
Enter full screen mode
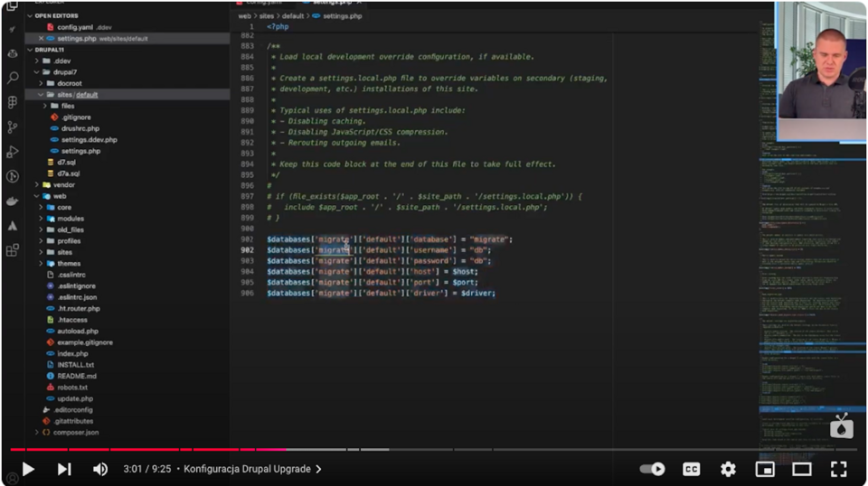pos(839,470)
